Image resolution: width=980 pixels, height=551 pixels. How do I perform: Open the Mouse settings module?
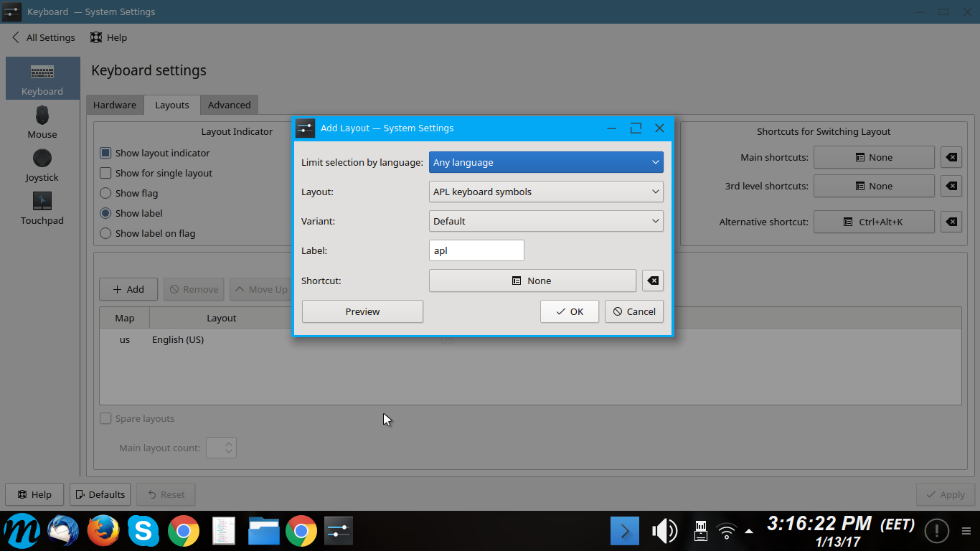pyautogui.click(x=42, y=122)
